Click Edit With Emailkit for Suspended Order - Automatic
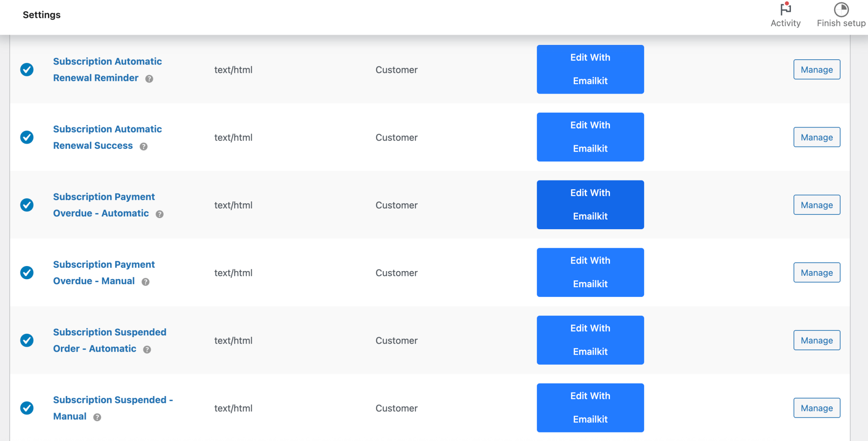Screen dimensions: 868x441 590,340
